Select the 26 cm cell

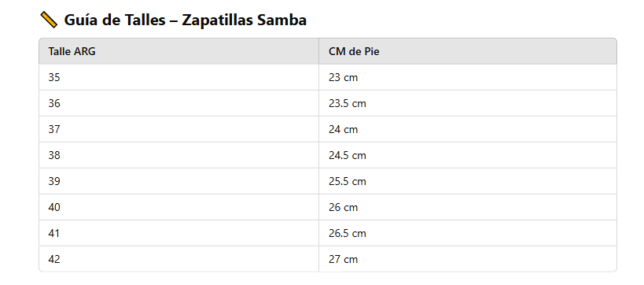468,207
